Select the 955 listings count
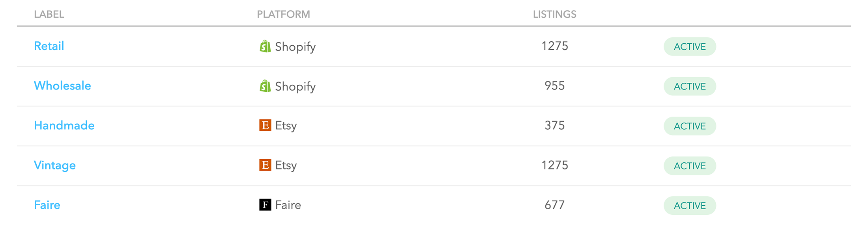 (x=555, y=86)
